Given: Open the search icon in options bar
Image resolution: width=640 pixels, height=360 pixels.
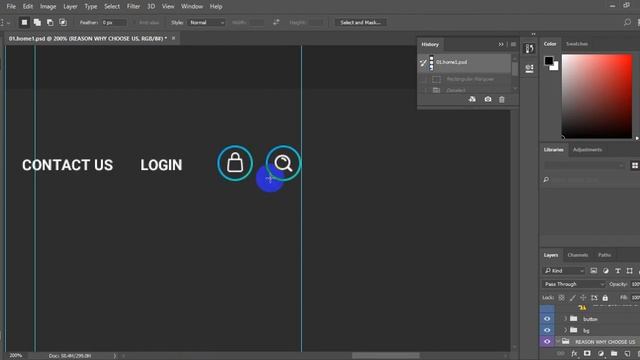Looking at the screenshot, I should pos(627,22).
